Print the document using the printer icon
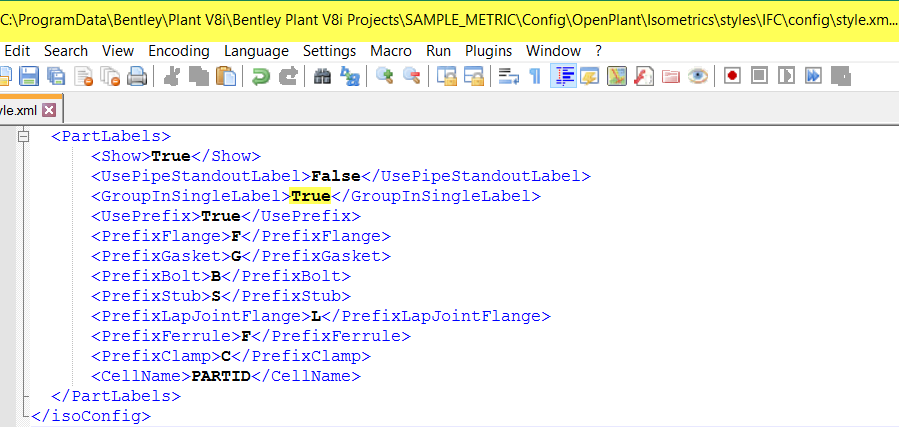This screenshot has height=427, width=899. [x=137, y=76]
